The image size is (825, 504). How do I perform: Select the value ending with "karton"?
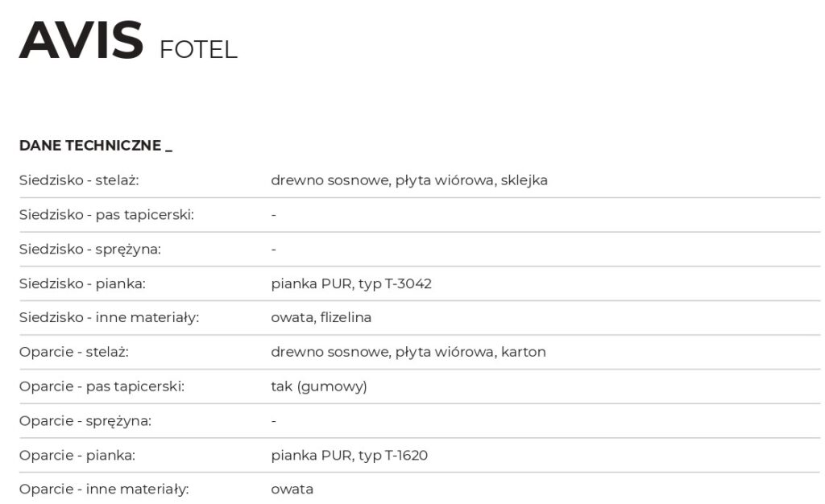tap(408, 352)
